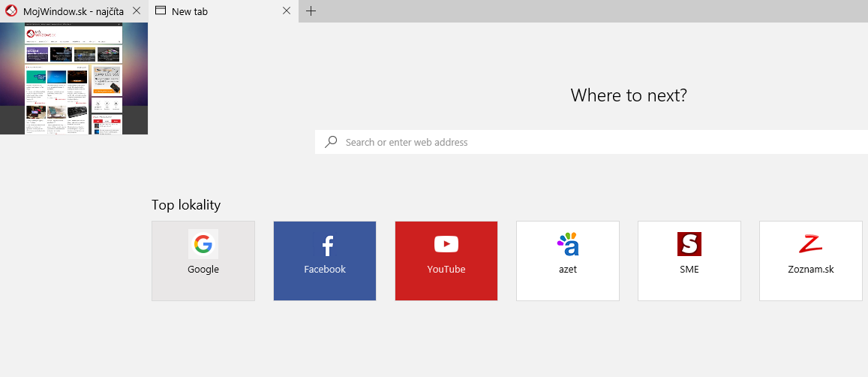The width and height of the screenshot is (868, 377).
Task: Select the New tab tab
Action: point(223,11)
